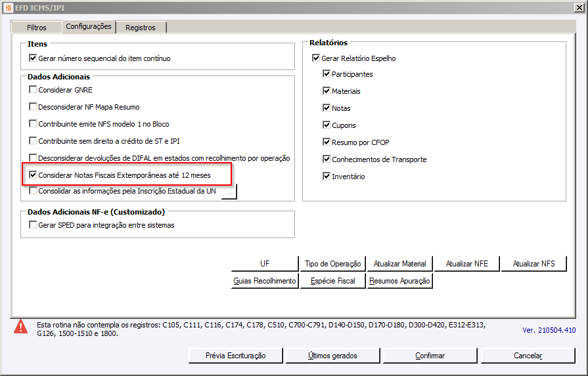Viewport: 588px width, 376px height.
Task: Click Atualizar Material button
Action: pos(399,264)
